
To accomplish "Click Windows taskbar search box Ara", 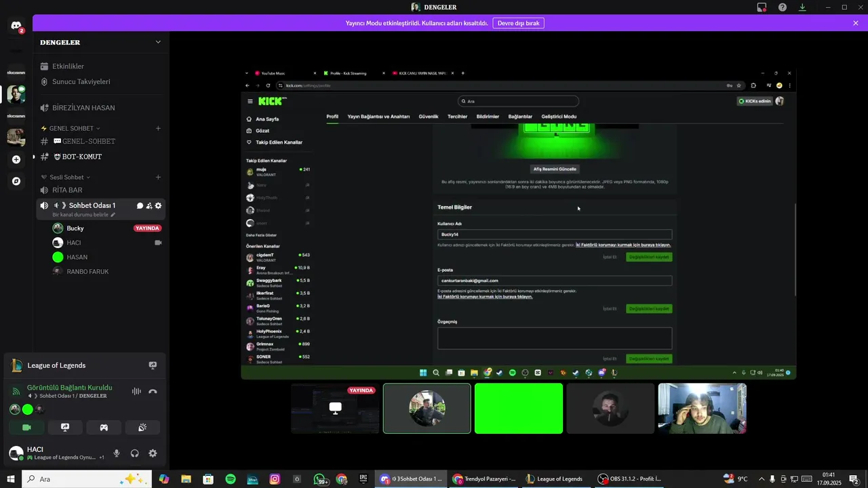I will [x=87, y=479].
